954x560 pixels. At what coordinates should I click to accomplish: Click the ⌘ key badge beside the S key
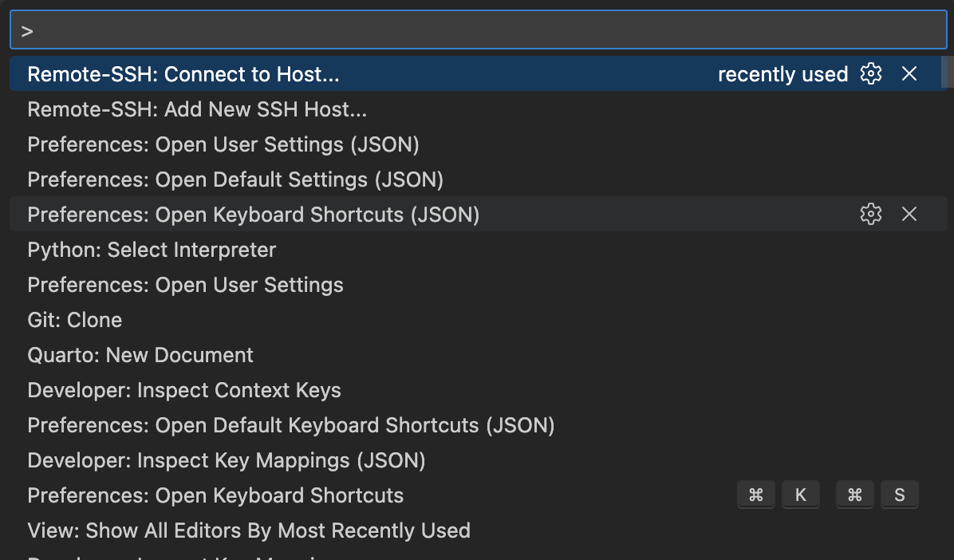click(854, 495)
